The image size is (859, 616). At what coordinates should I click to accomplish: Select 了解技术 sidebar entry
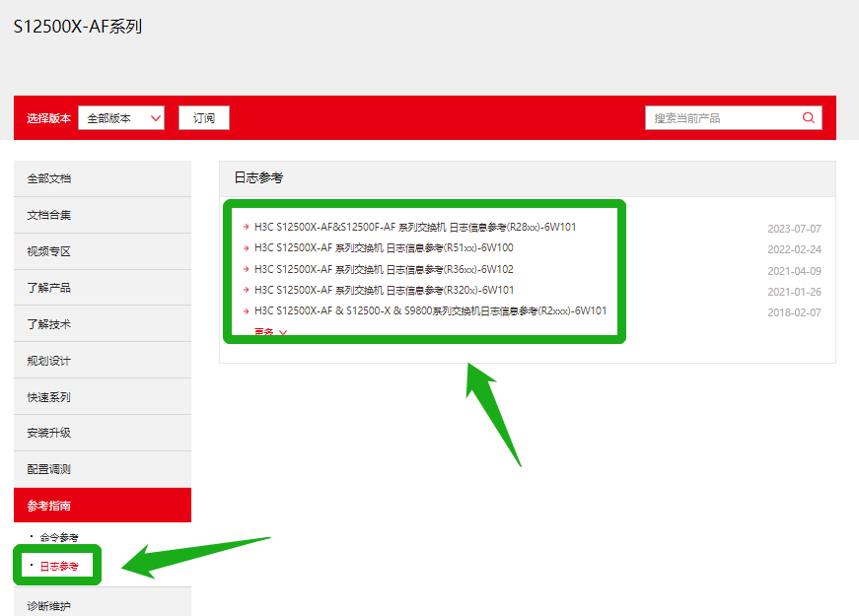(x=103, y=324)
